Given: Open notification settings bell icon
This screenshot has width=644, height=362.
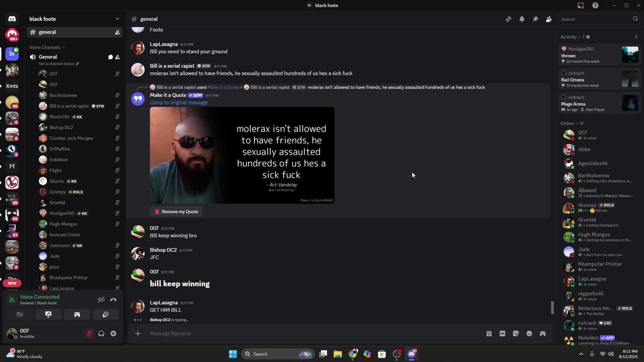Looking at the screenshot, I should 522,19.
